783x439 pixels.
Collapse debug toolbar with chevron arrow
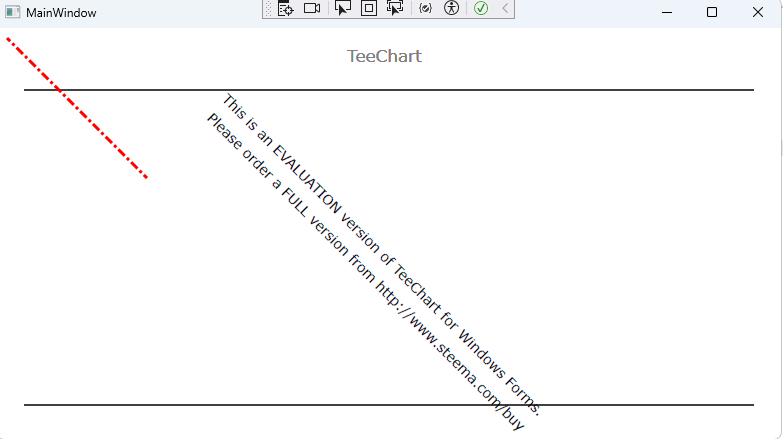pos(505,8)
